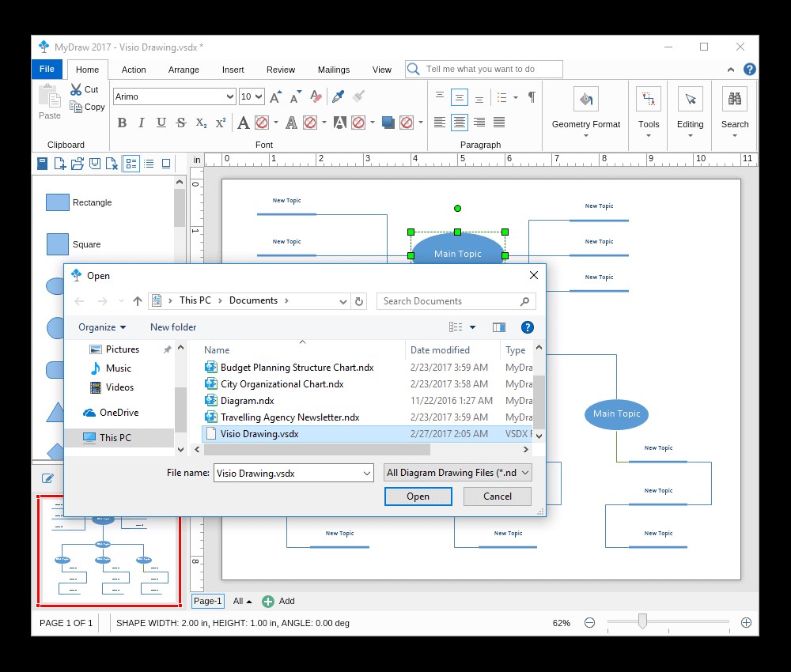Image resolution: width=791 pixels, height=672 pixels.
Task: Click the Open button in dialog
Action: [x=418, y=496]
